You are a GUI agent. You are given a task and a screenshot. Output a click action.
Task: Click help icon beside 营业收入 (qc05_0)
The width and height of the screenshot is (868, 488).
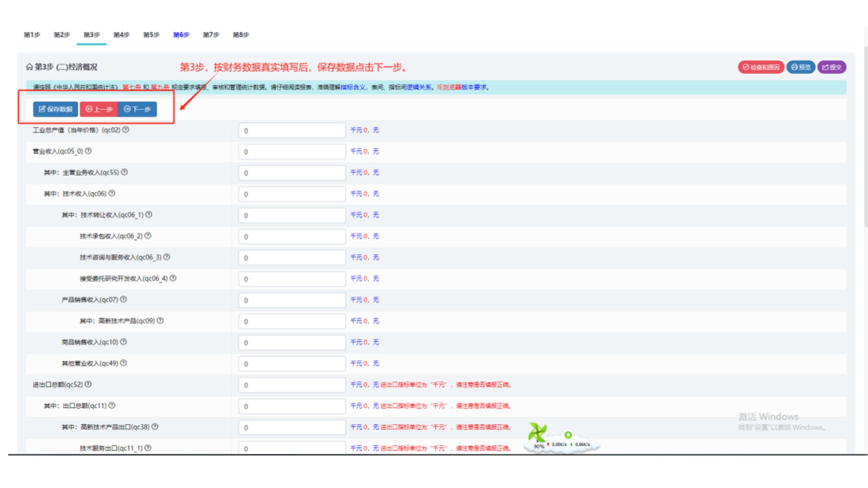pyautogui.click(x=88, y=151)
